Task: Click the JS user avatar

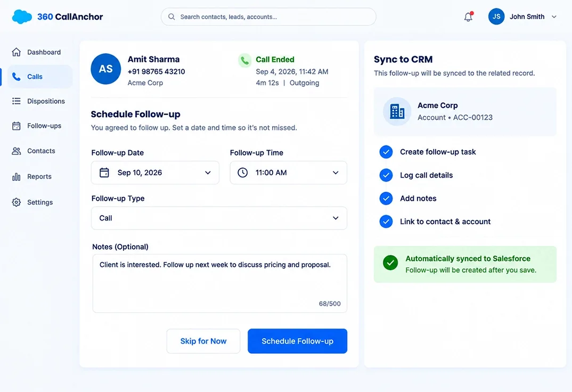Action: click(496, 17)
